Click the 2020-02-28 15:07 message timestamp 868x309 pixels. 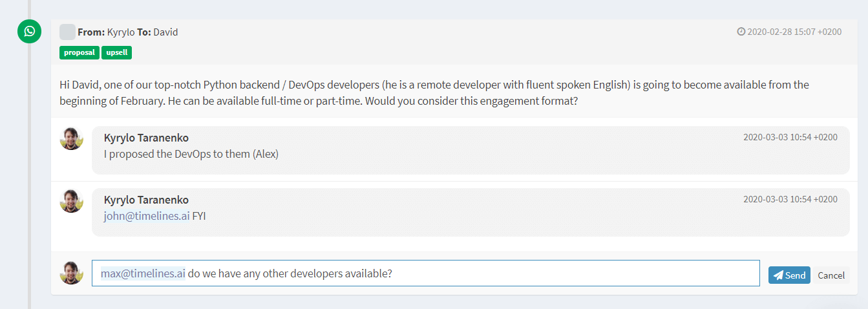(794, 32)
